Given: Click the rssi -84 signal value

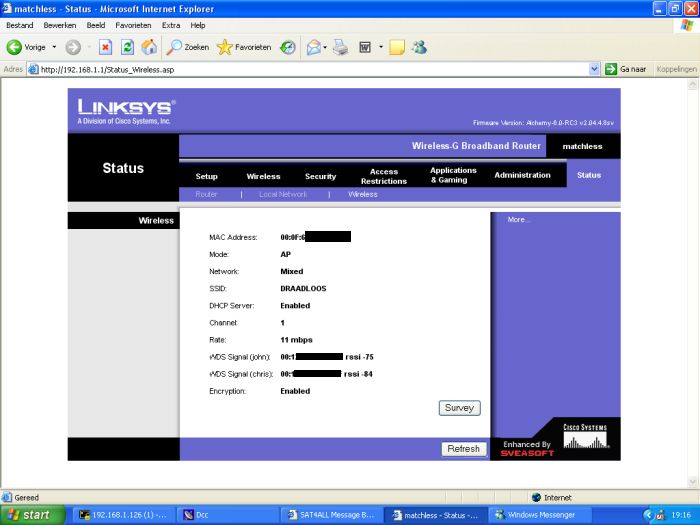Looking at the screenshot, I should tap(358, 374).
